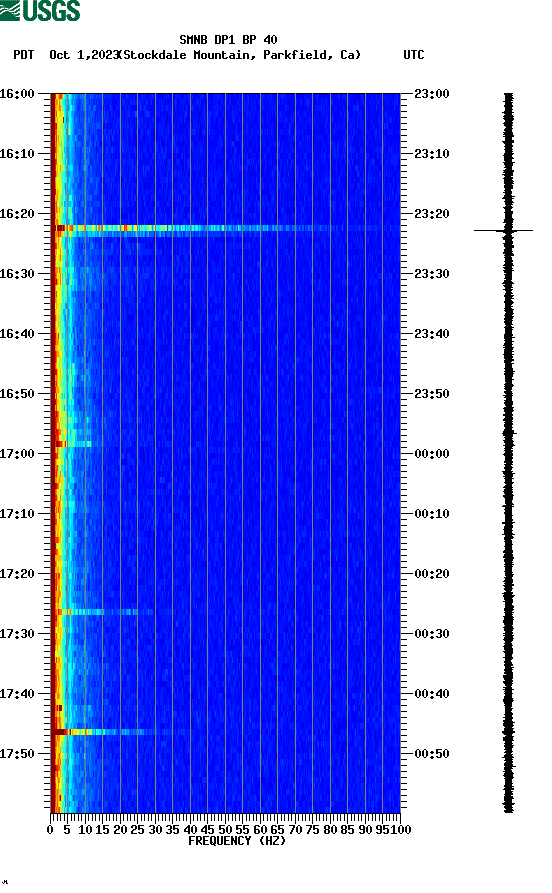Click the 23:20 UTC time label
Image resolution: width=552 pixels, height=893 pixels.
[x=432, y=214]
